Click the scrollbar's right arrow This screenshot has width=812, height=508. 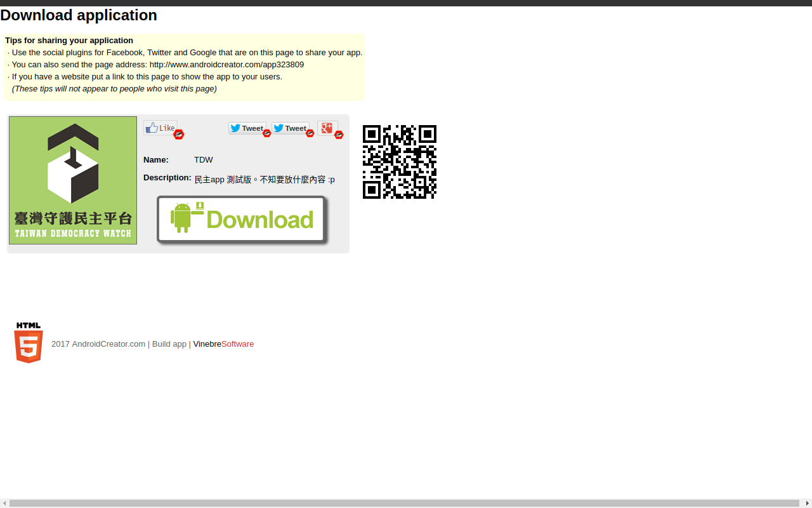[807, 504]
